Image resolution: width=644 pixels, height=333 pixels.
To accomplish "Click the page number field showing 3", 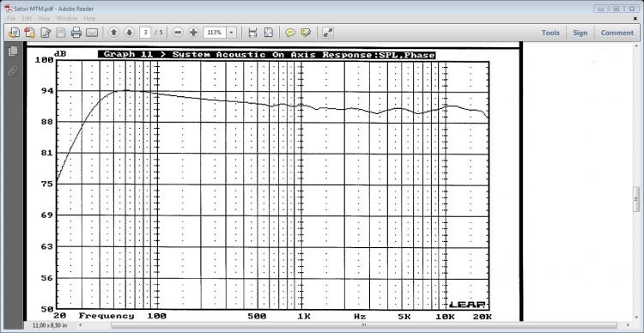I will pos(145,32).
